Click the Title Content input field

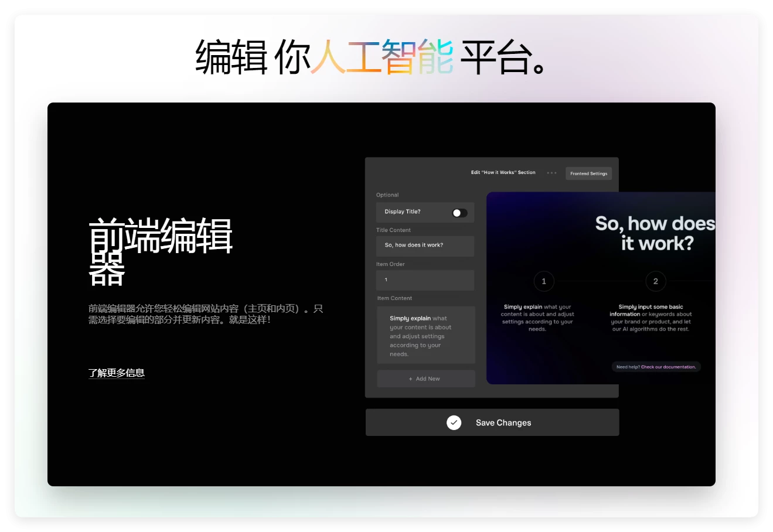click(x=425, y=245)
